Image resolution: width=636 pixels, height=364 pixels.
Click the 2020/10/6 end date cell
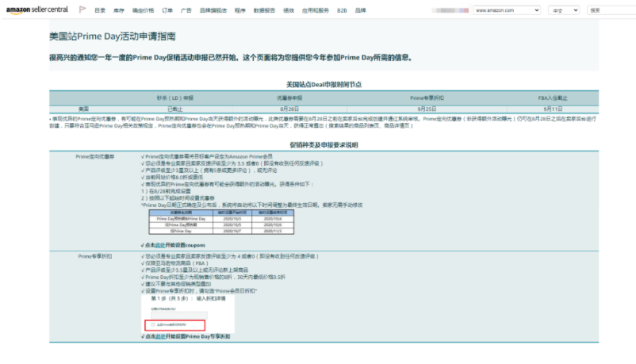pyautogui.click(x=273, y=224)
